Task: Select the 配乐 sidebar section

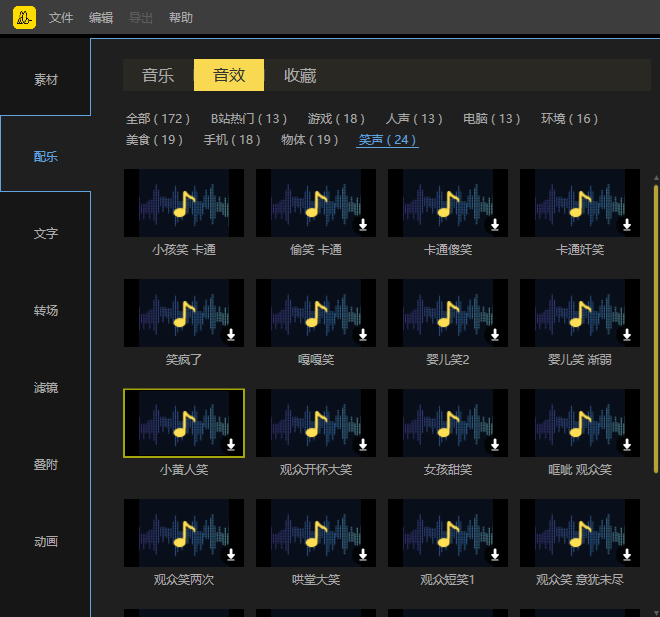Action: (x=45, y=157)
